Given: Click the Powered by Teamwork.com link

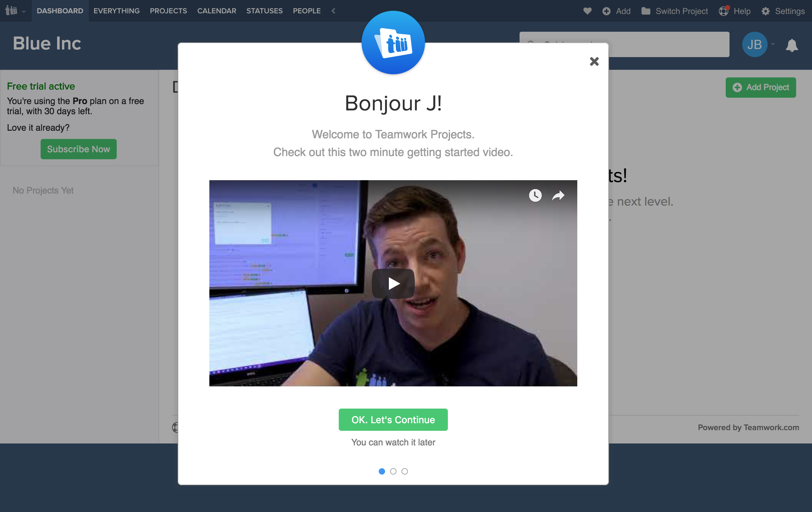Looking at the screenshot, I should click(748, 427).
